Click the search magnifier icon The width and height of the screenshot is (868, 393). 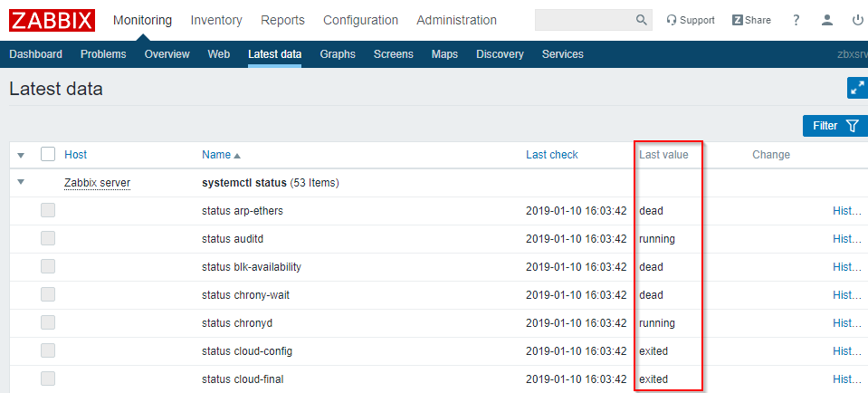point(642,20)
